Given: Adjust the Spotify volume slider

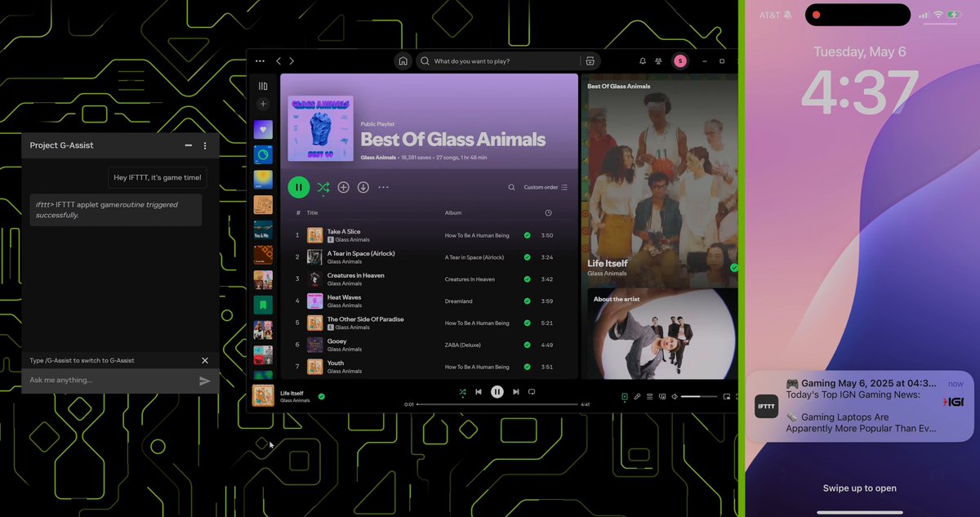Looking at the screenshot, I should coord(698,397).
